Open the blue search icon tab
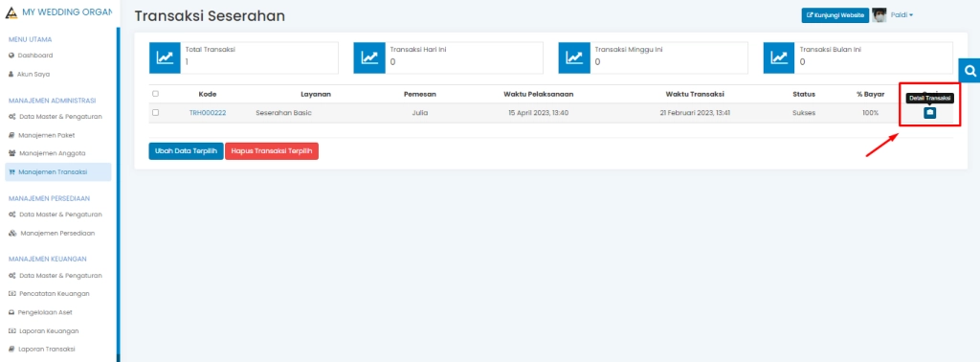This screenshot has width=980, height=362. (969, 71)
